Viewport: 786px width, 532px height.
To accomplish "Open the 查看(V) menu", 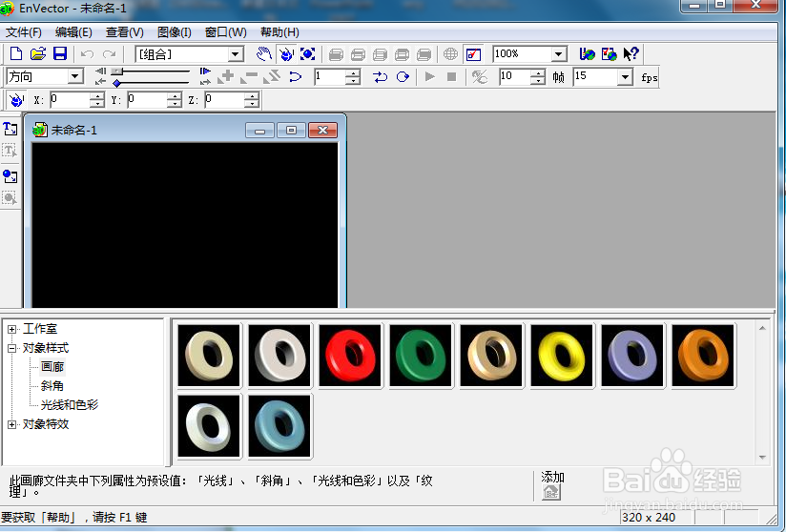I will [x=124, y=32].
